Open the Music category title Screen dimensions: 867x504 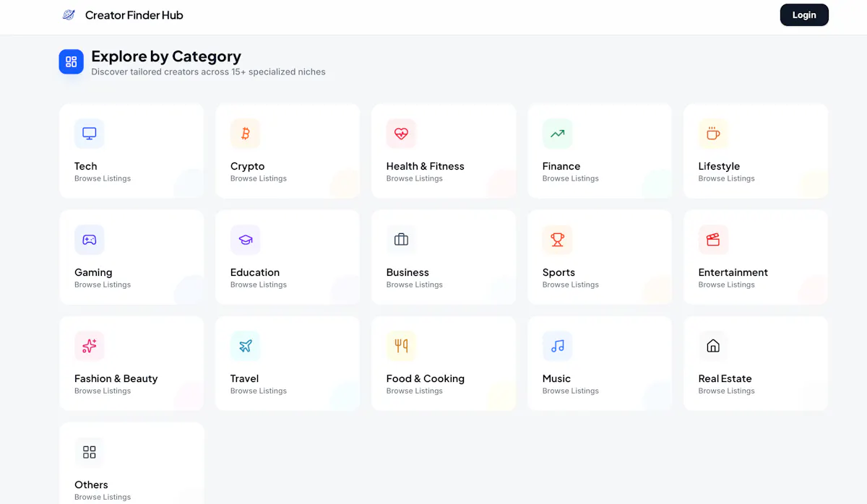point(557,378)
